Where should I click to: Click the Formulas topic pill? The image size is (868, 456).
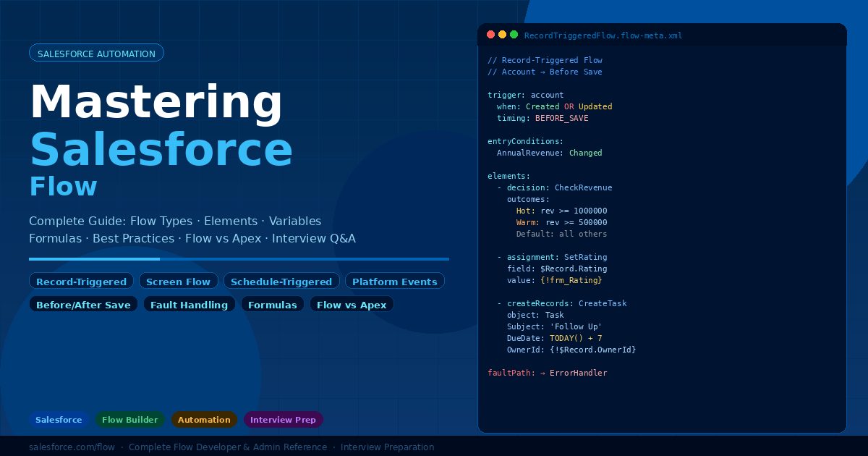(x=272, y=305)
